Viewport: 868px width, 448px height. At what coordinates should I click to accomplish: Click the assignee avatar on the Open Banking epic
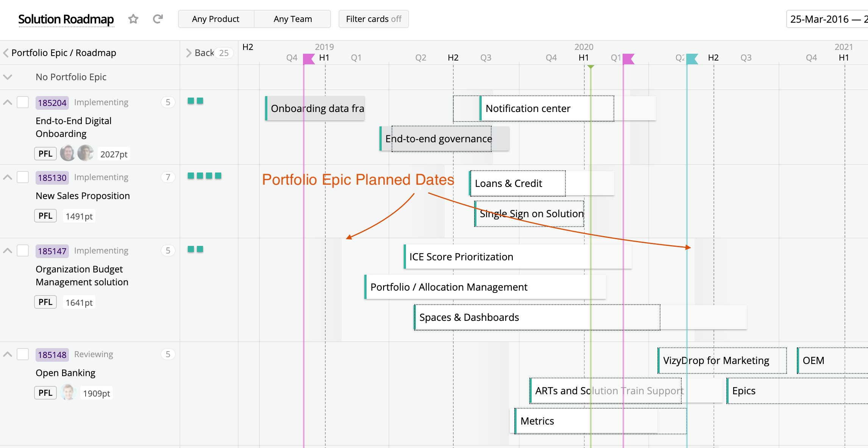coord(67,392)
